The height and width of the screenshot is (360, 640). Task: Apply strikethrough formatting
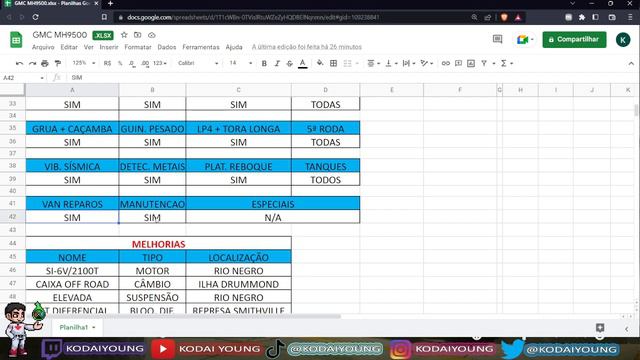(x=289, y=63)
